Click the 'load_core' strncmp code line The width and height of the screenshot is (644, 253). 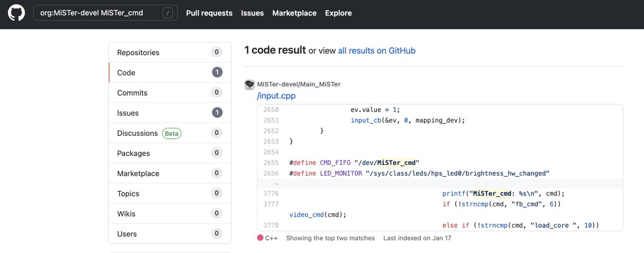click(521, 225)
